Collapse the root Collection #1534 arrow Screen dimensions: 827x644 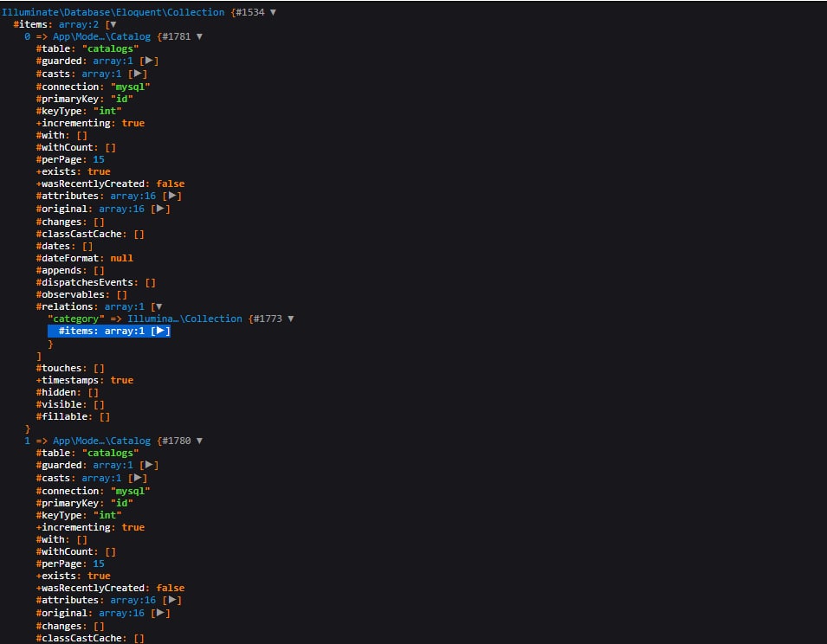coord(274,12)
